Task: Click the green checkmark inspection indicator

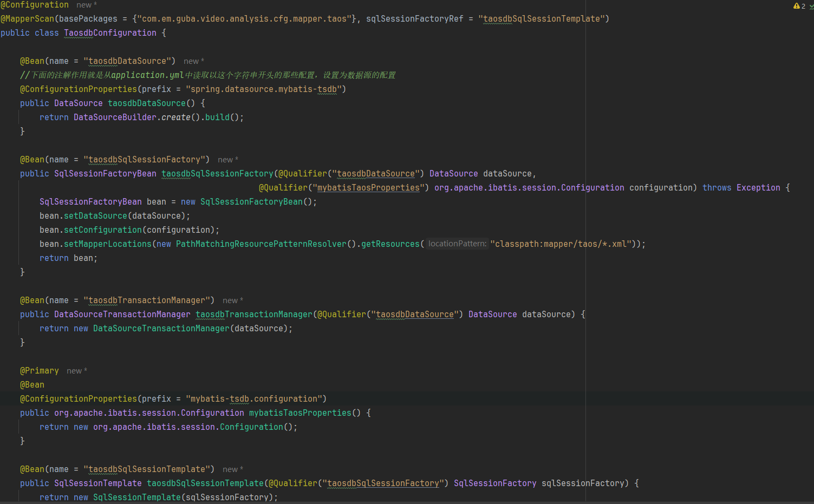Action: [811, 6]
